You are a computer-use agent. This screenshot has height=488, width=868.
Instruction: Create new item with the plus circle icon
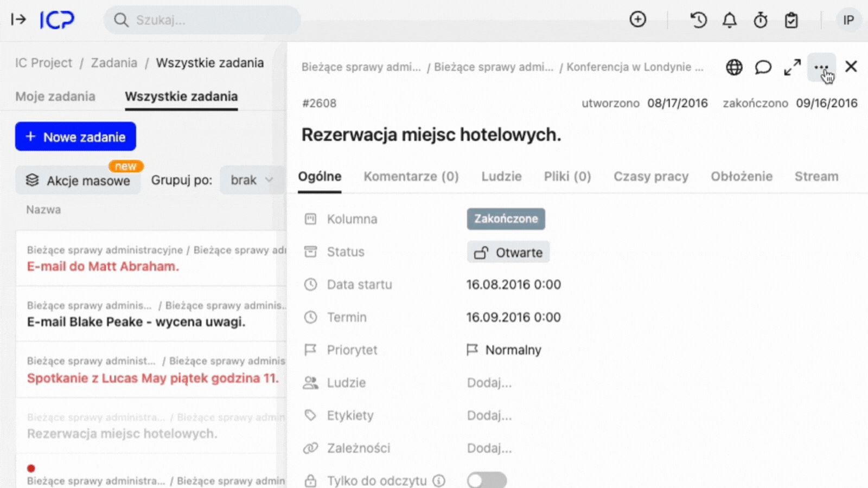click(x=638, y=20)
